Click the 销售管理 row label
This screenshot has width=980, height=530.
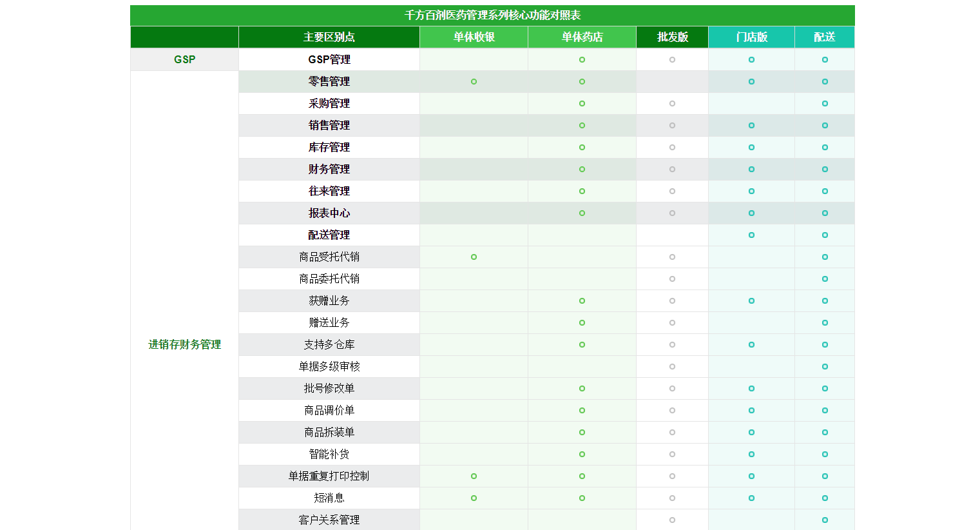(329, 125)
